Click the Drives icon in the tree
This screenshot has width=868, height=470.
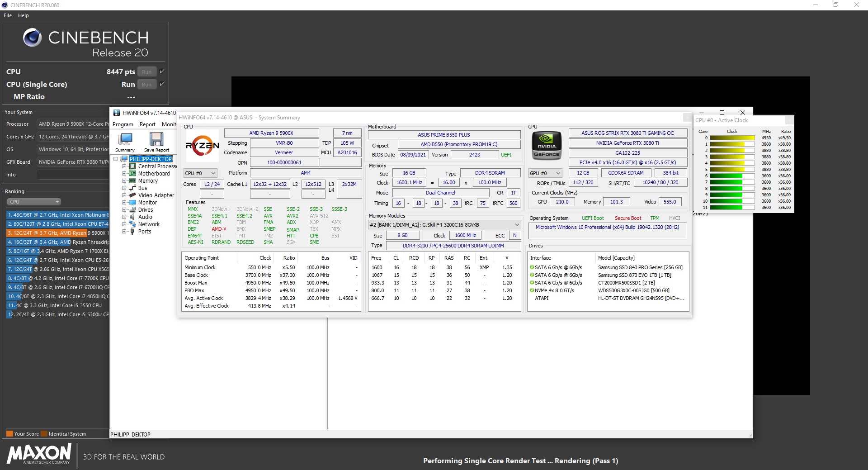132,209
